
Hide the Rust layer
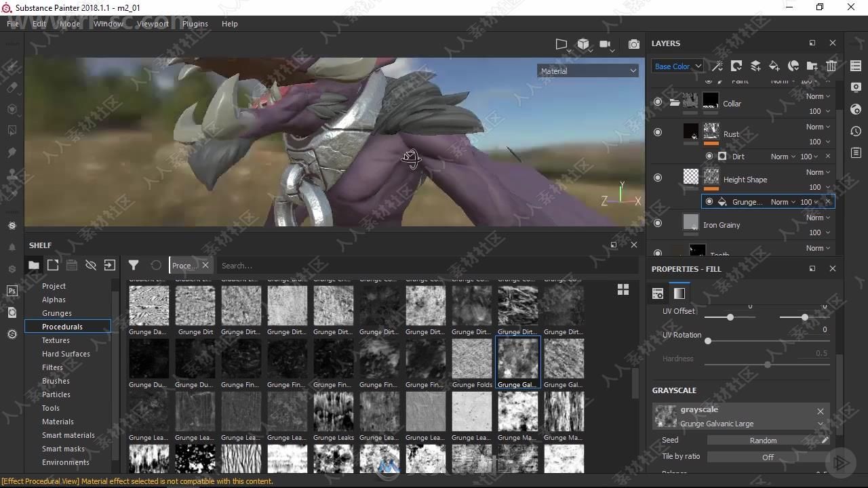(x=657, y=133)
